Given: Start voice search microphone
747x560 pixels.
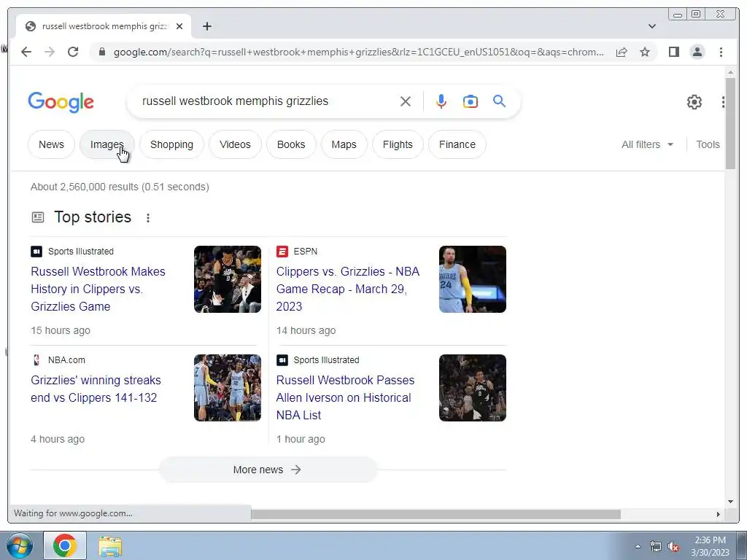Looking at the screenshot, I should point(441,101).
